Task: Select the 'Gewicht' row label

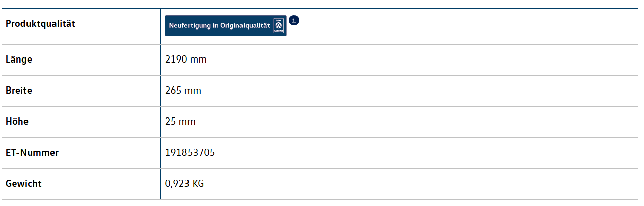Action: tap(23, 184)
